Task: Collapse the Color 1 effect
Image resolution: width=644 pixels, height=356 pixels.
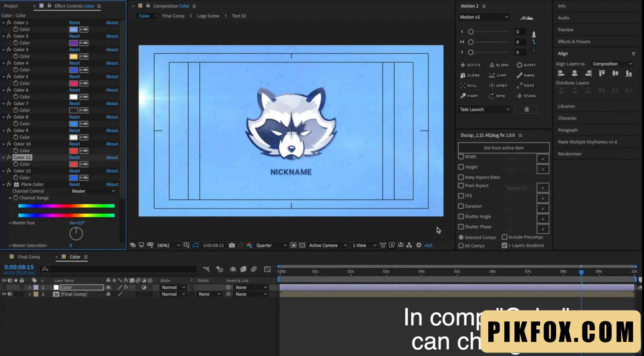Action: click(3, 23)
